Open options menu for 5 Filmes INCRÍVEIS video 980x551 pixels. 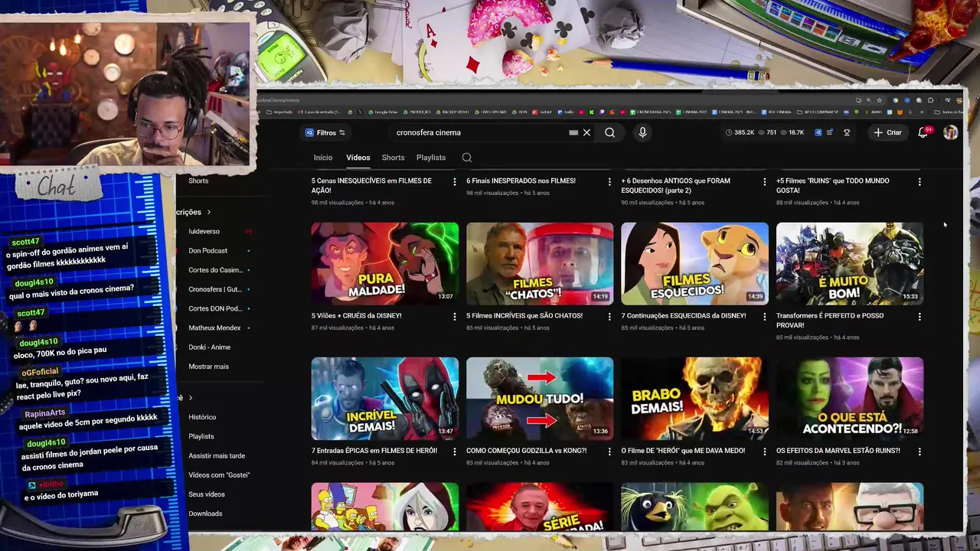pos(609,316)
